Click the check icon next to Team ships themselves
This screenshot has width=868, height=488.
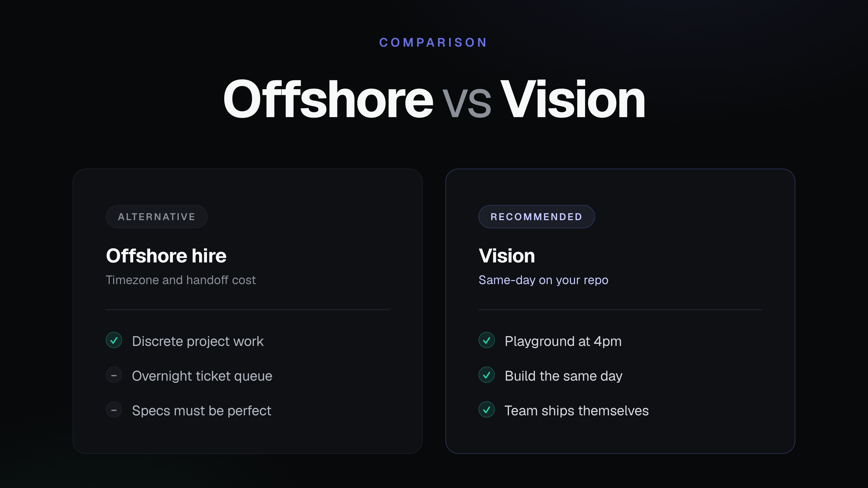point(487,410)
